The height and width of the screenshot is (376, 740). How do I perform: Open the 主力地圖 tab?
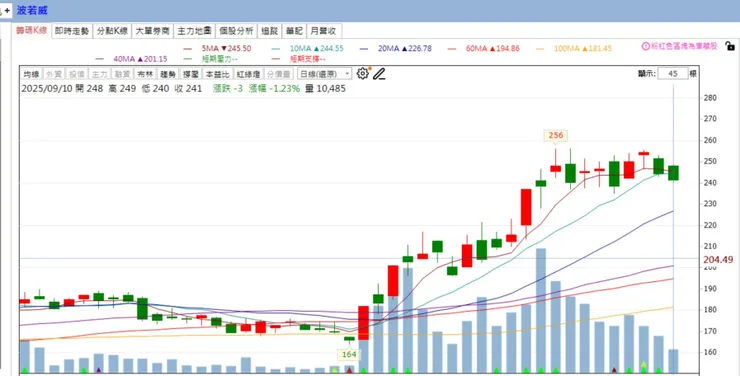tap(194, 31)
